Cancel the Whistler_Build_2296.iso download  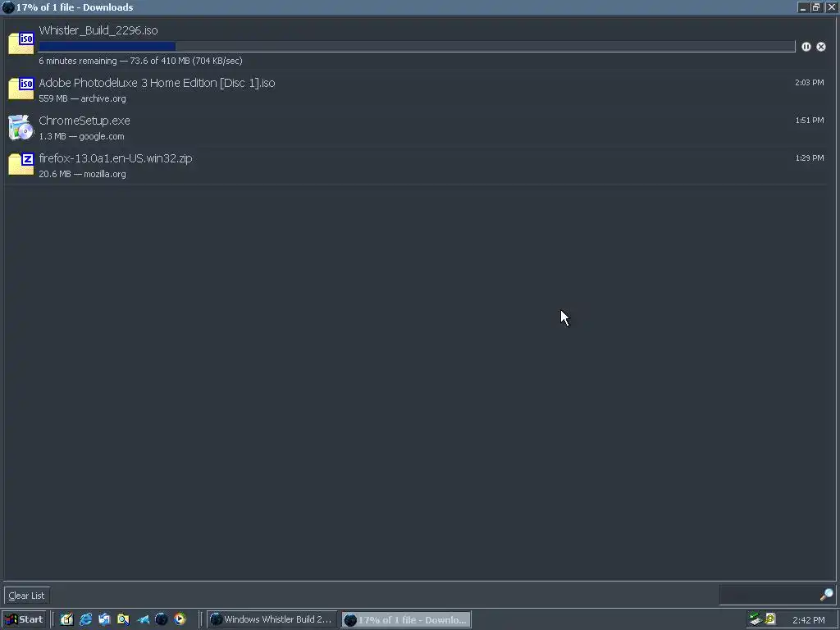point(820,47)
